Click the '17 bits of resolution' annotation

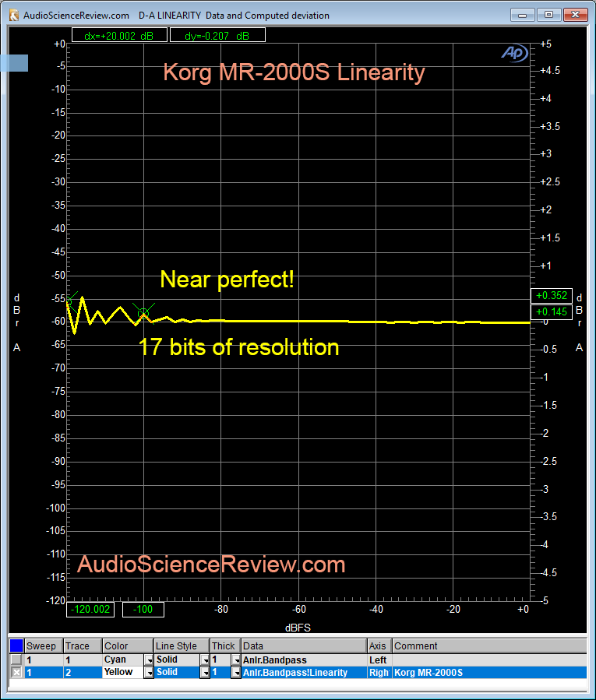pos(238,346)
